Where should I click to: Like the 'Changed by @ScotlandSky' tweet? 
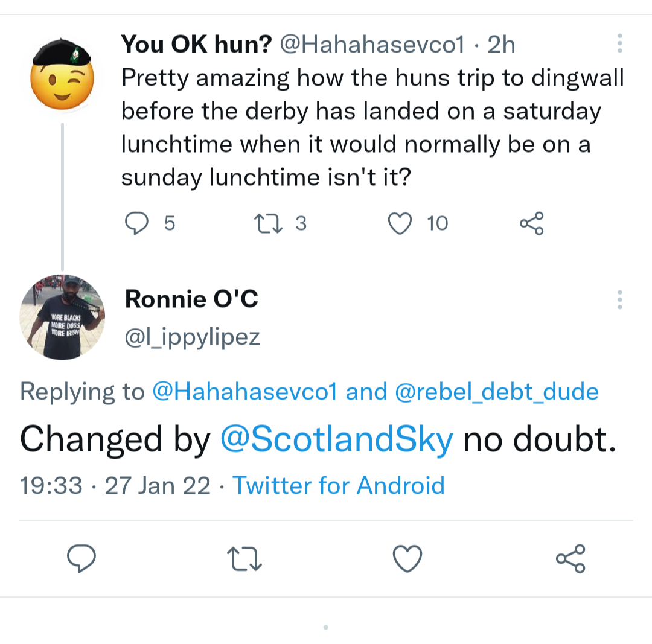pyautogui.click(x=407, y=558)
